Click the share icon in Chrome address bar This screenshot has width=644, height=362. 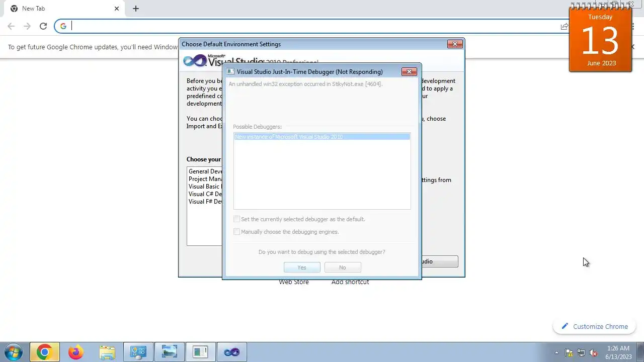(565, 26)
